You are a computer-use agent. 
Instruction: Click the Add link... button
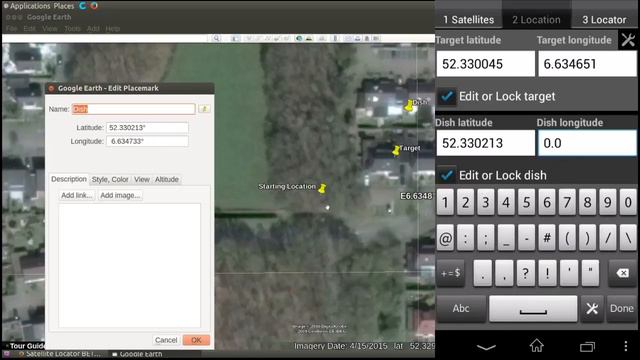point(76,196)
